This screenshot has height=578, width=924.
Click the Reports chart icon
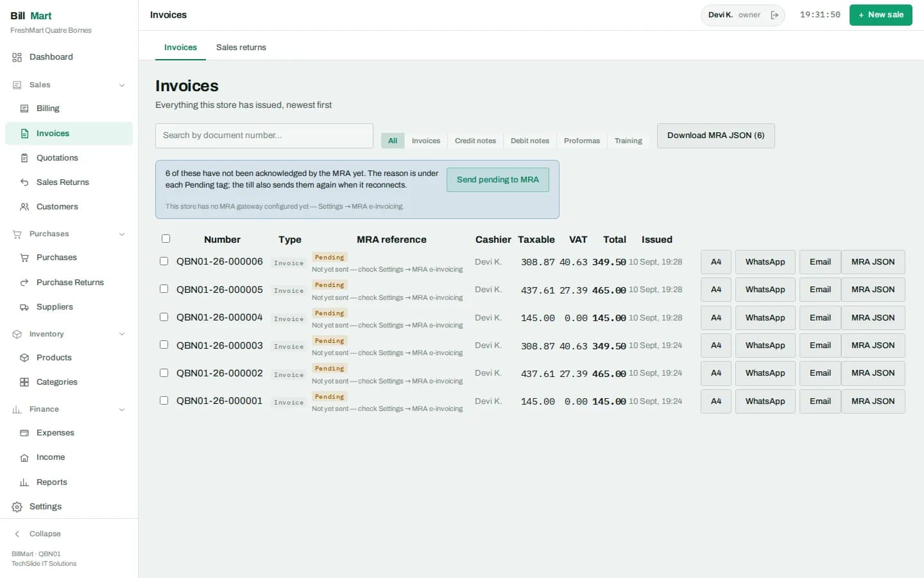click(x=24, y=482)
